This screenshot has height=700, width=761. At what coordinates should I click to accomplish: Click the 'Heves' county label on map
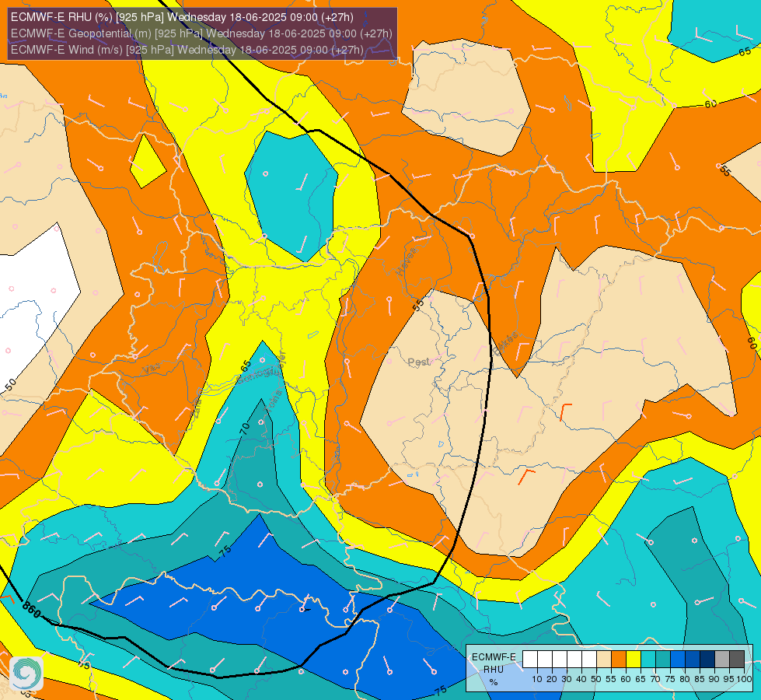(407, 261)
